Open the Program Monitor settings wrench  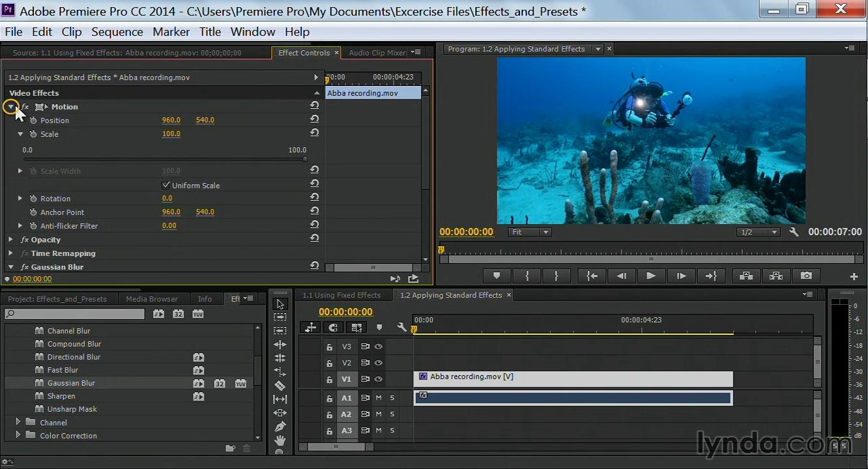(x=793, y=232)
